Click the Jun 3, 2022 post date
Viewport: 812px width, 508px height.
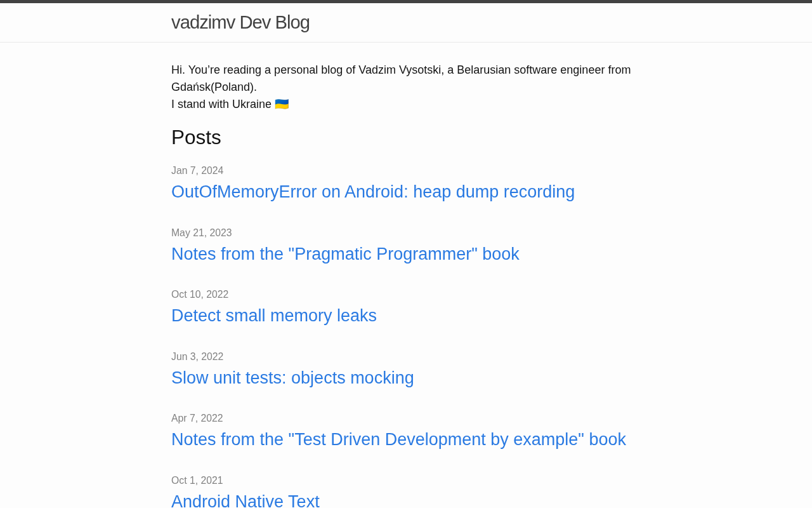pyautogui.click(x=197, y=357)
